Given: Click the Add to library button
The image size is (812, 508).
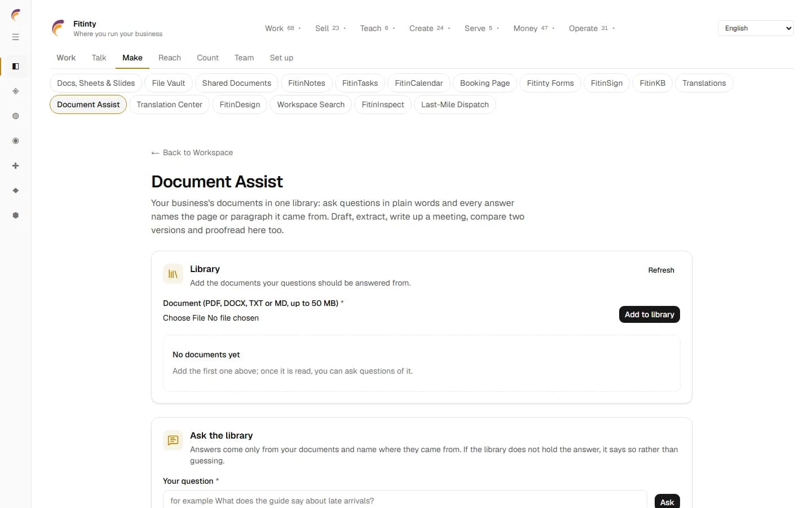Looking at the screenshot, I should [x=650, y=314].
